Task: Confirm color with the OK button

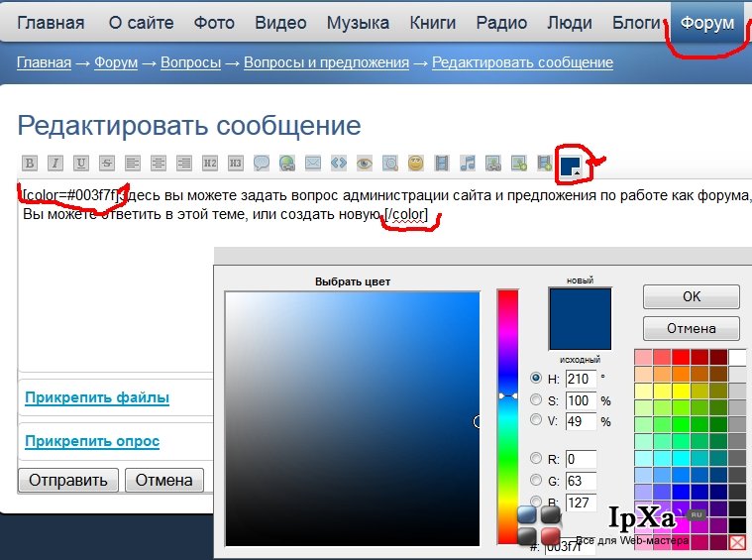Action: point(692,296)
